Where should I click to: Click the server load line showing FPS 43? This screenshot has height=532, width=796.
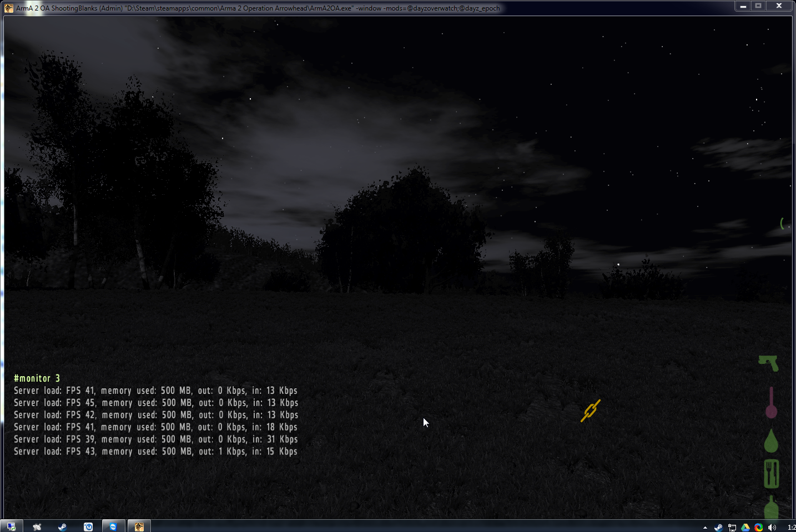tap(155, 452)
